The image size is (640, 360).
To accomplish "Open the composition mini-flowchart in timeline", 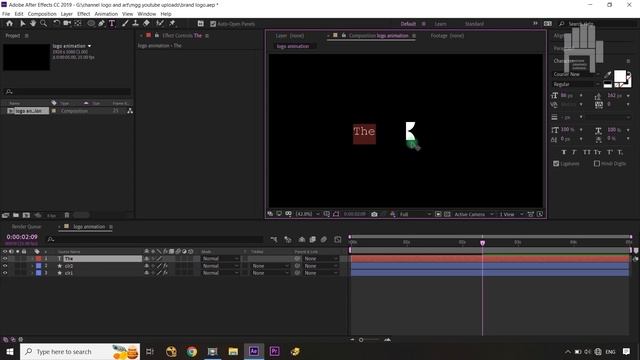I will pos(274,240).
